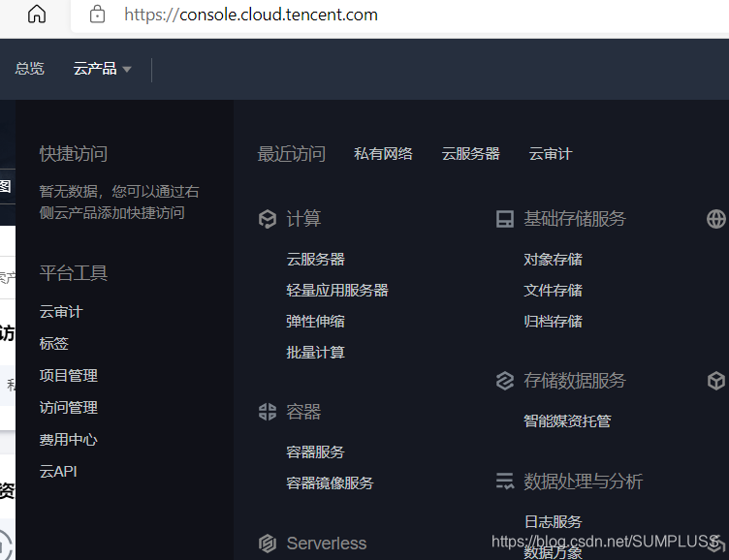Click the cube icon beside 存储数据服务
The width and height of the screenshot is (729, 560).
716,381
